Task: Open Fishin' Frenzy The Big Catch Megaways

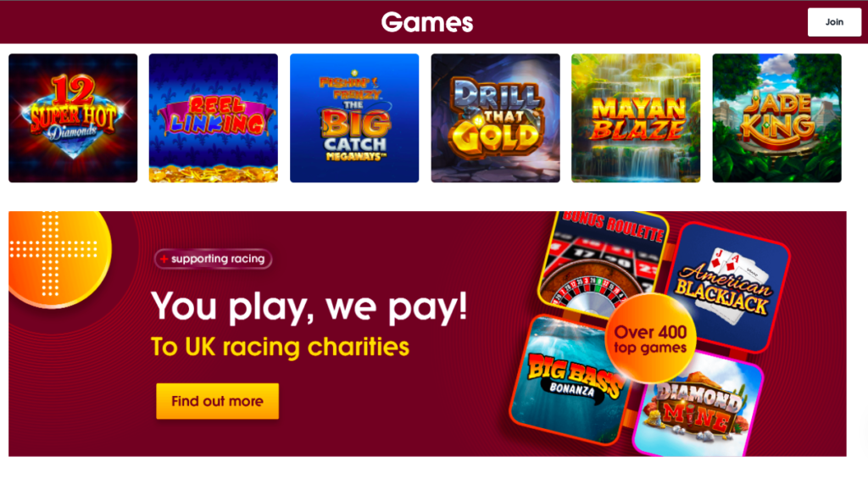Action: pos(354,118)
